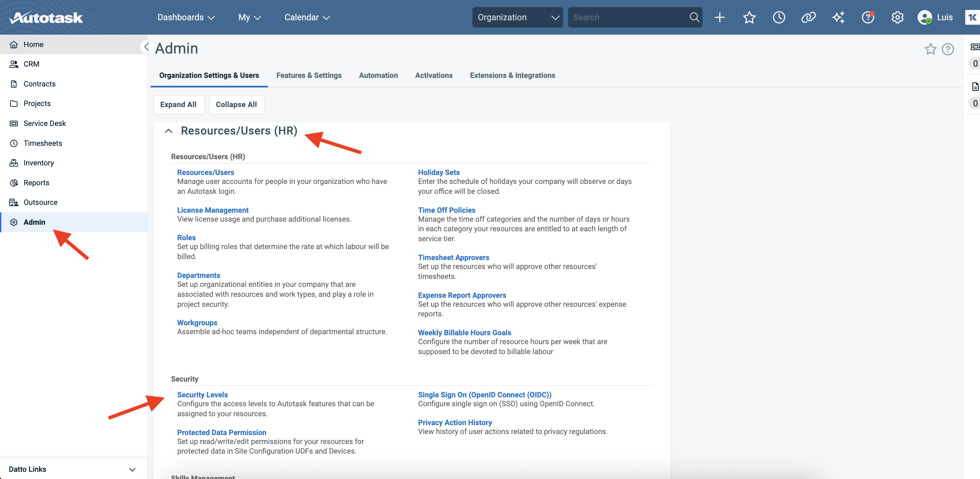Image resolution: width=980 pixels, height=479 pixels.
Task: Select the Timesheets sidebar icon
Action: pyautogui.click(x=14, y=143)
